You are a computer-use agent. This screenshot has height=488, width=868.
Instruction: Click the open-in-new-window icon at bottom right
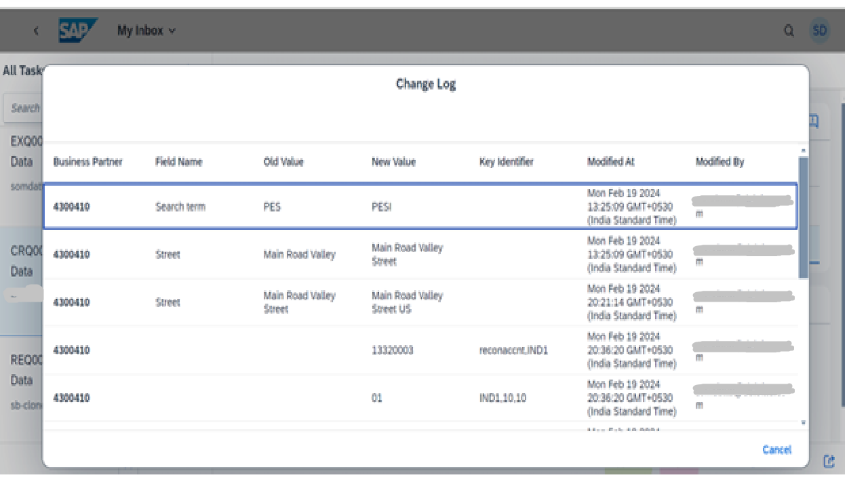pyautogui.click(x=829, y=461)
